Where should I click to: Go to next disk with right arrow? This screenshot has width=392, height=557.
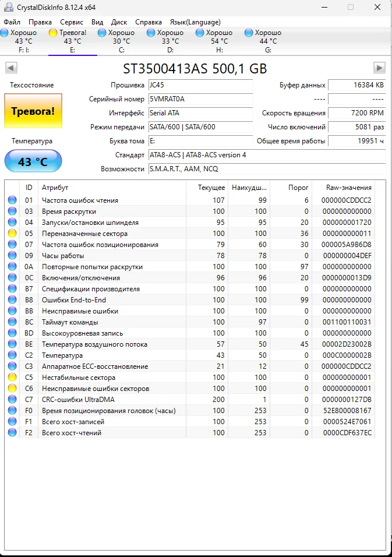click(x=379, y=68)
